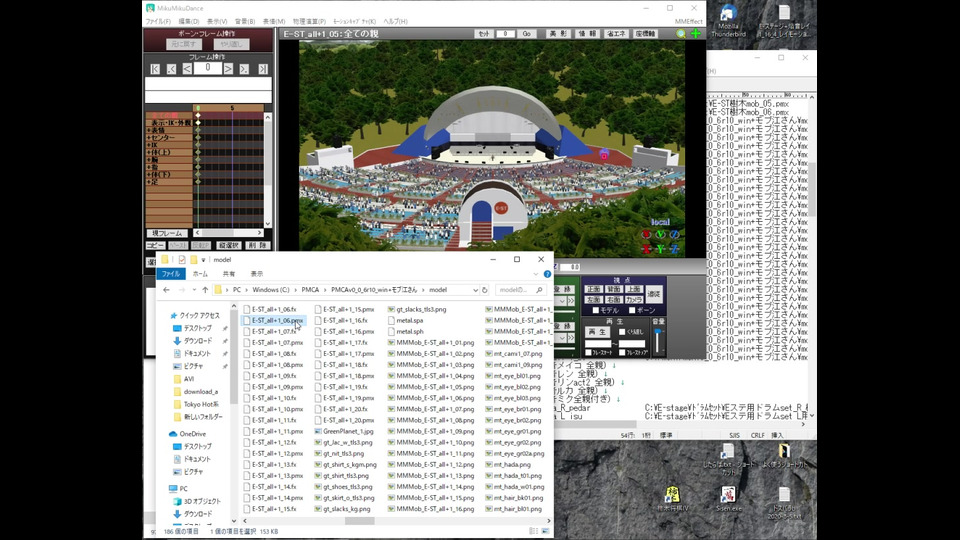Open MMD 物理演算(P) menu
Screen dimensions: 960x540
309,21
